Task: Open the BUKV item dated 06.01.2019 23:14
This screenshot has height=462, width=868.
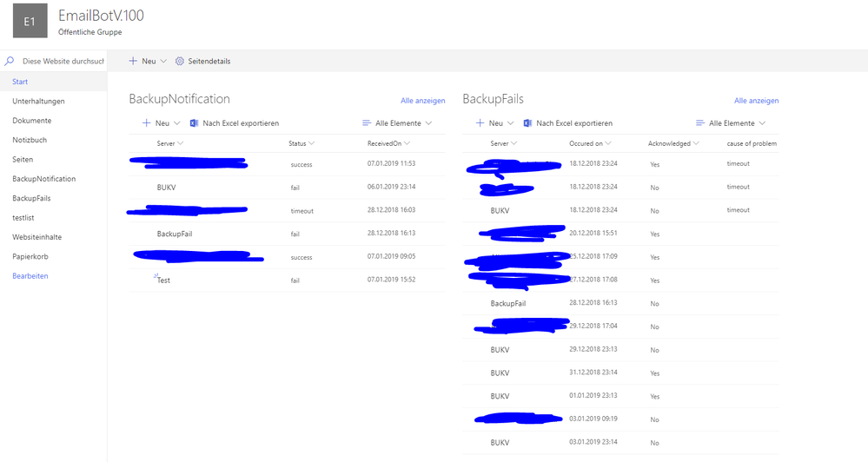Action: click(x=166, y=187)
